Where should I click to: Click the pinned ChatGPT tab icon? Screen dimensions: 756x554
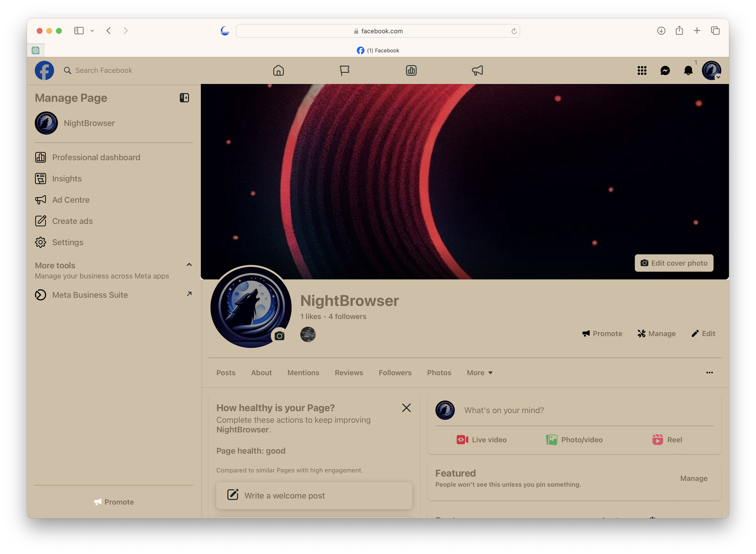(35, 50)
